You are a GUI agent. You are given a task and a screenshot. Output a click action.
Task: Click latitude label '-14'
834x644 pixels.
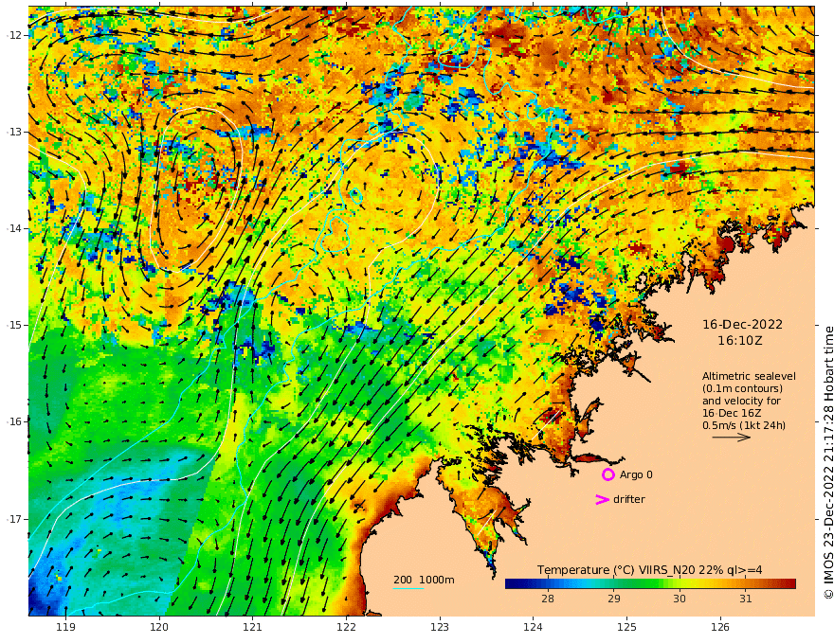click(15, 228)
